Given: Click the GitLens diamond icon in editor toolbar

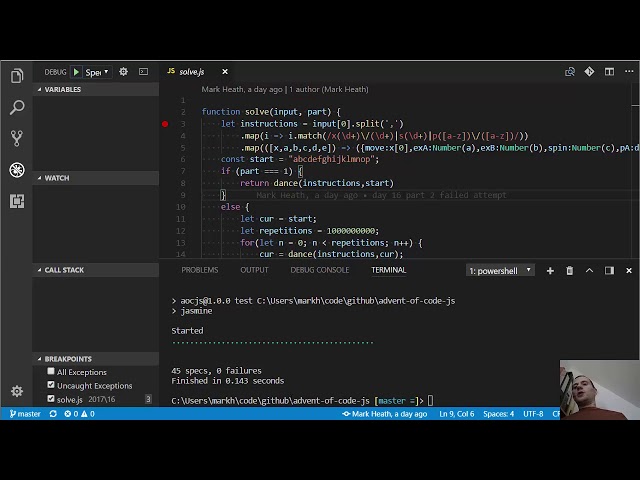Looking at the screenshot, I should [589, 71].
